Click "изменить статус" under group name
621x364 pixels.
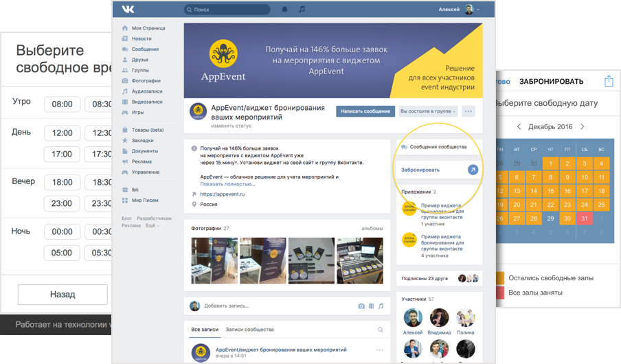(231, 126)
